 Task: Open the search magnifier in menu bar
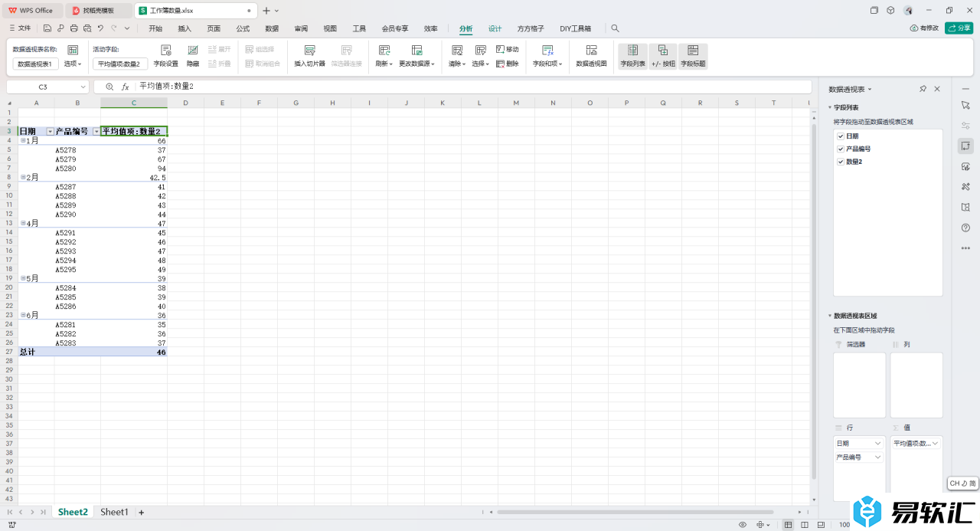point(615,28)
